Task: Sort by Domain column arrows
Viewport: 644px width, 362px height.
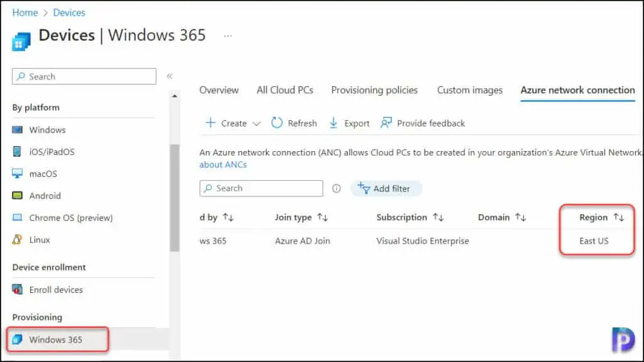Action: click(x=521, y=217)
